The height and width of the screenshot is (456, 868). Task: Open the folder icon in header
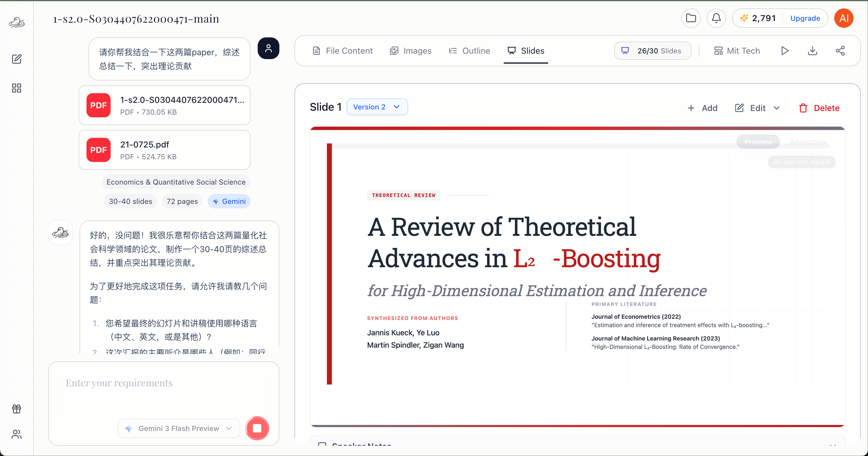[x=691, y=18]
